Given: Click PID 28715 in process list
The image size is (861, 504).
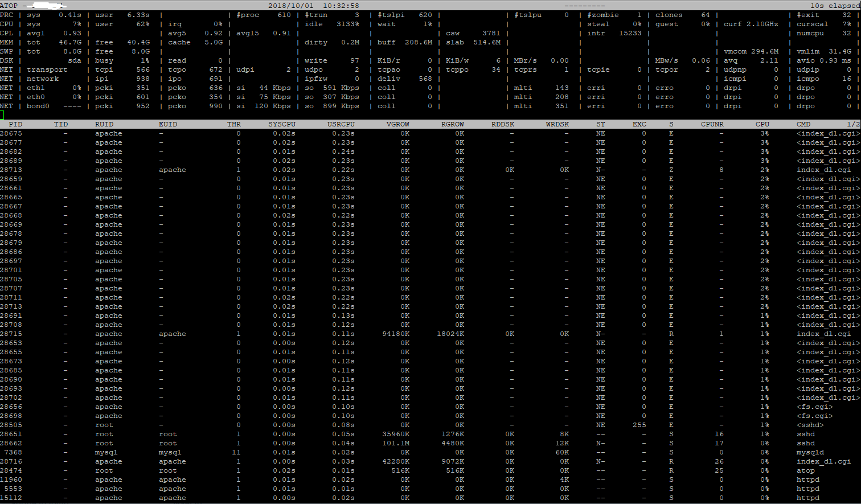Looking at the screenshot, I should pos(11,334).
